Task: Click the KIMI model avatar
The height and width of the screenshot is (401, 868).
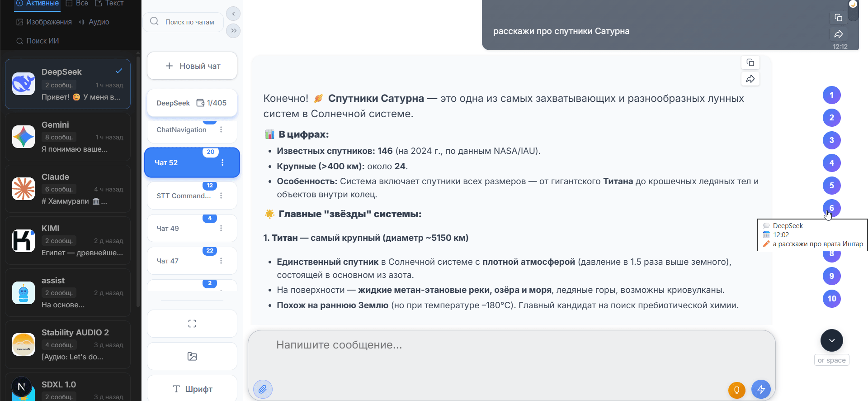Action: point(24,240)
